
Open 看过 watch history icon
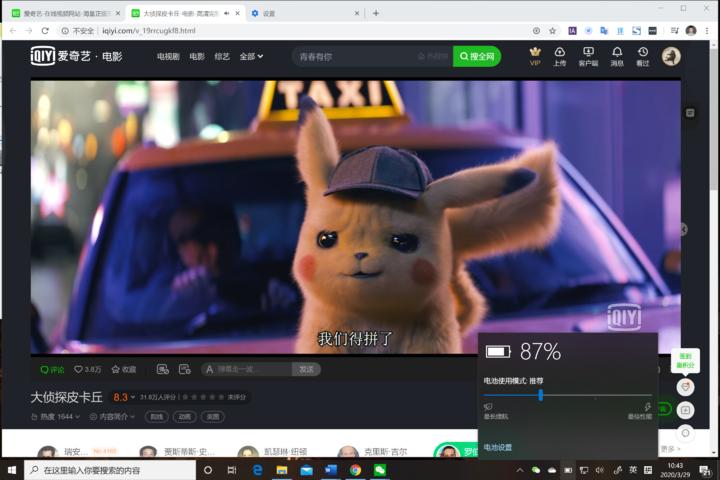(642, 56)
